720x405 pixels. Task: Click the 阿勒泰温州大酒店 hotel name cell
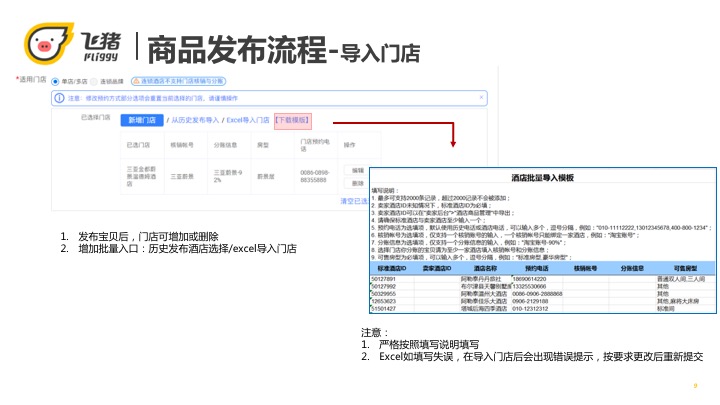[x=484, y=294]
